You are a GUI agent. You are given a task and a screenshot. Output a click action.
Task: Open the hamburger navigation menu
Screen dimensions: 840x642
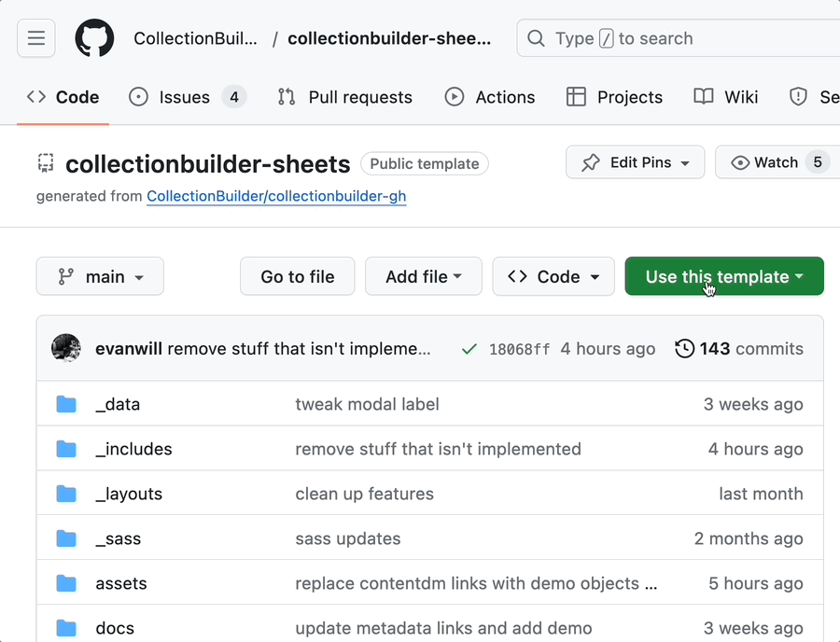point(35,38)
